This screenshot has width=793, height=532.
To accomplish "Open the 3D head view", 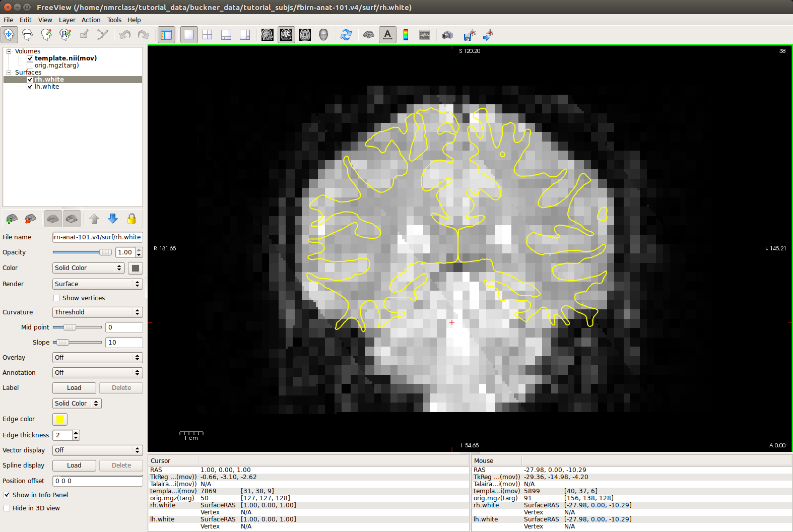I will tap(323, 35).
